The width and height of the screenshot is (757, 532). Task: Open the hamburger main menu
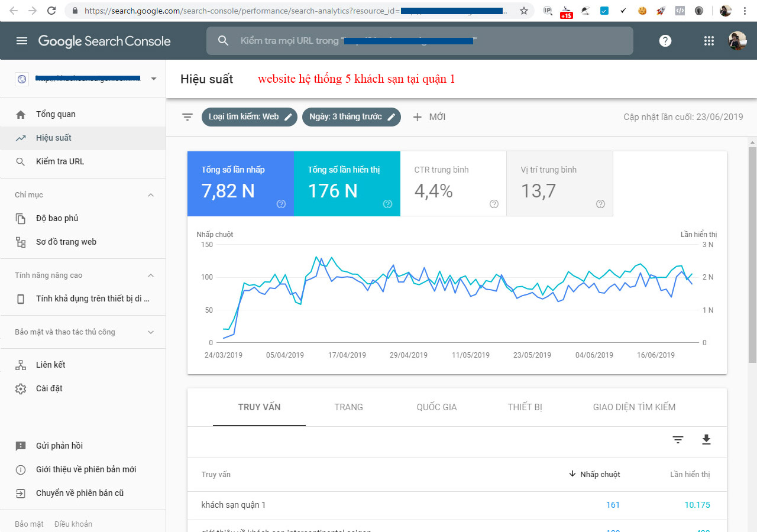point(22,41)
